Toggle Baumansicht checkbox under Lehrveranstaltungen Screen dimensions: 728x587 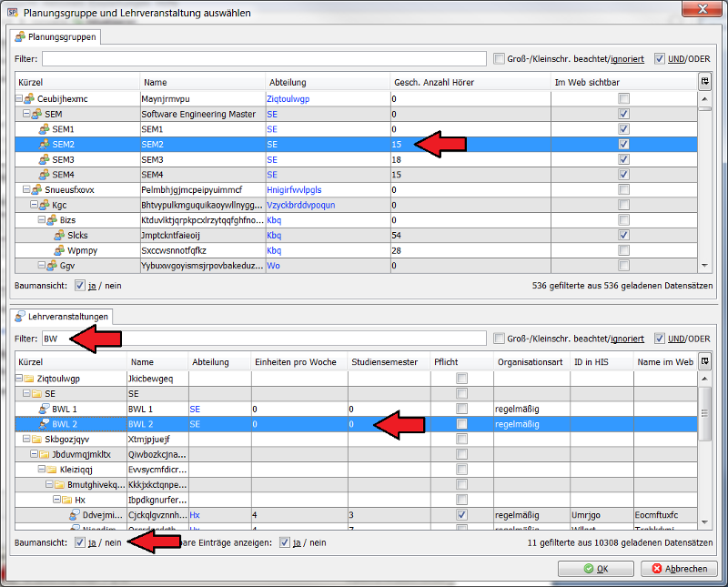[80, 542]
